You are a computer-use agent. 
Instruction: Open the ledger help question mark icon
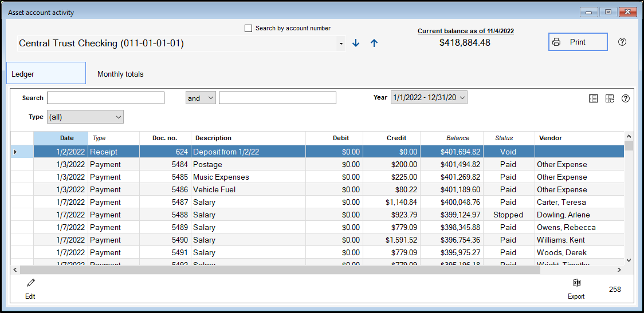pyautogui.click(x=626, y=98)
